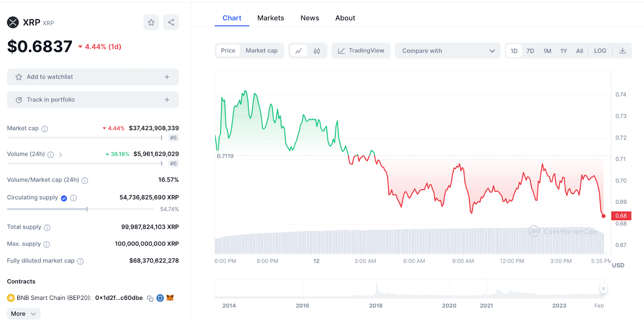The image size is (644, 320).
Task: Select the 1D time range
Action: coord(514,51)
